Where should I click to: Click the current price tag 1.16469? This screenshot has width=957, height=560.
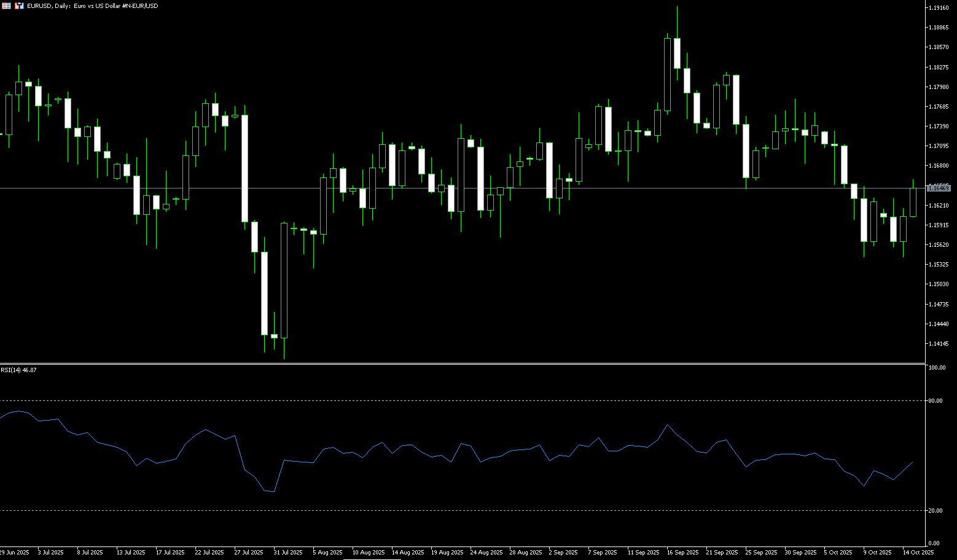[x=939, y=188]
